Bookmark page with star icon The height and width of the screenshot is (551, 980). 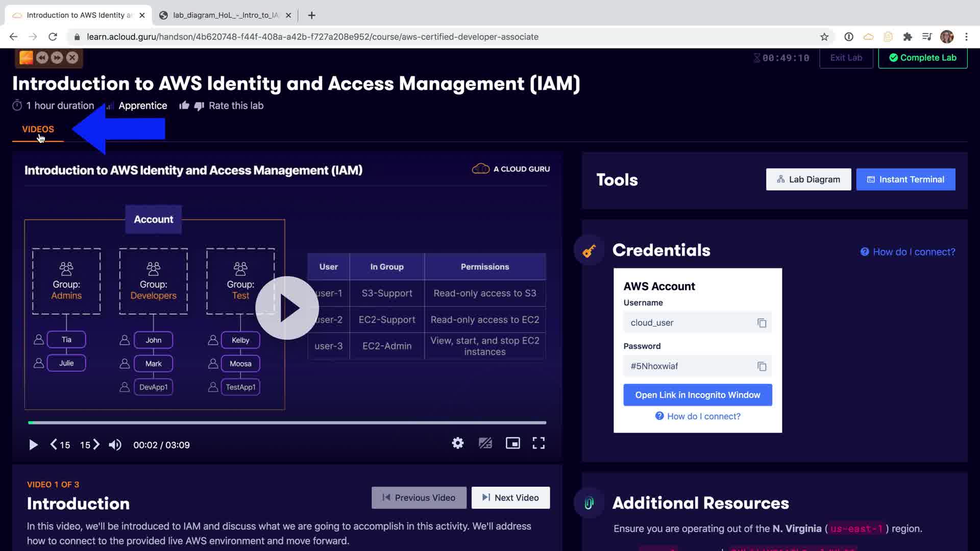[x=824, y=37]
